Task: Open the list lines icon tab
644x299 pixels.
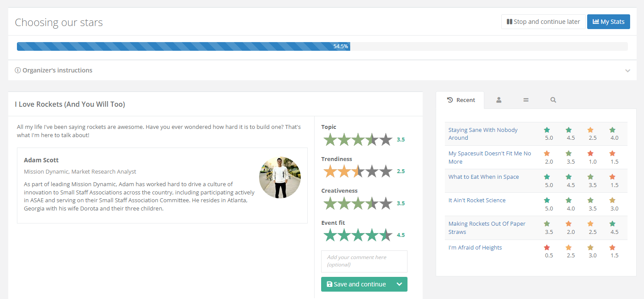Action: point(526,100)
